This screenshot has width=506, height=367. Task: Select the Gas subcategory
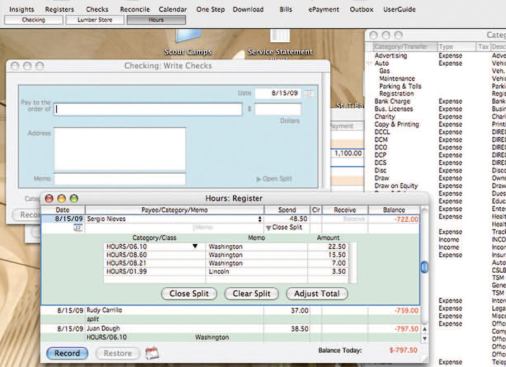click(x=384, y=71)
